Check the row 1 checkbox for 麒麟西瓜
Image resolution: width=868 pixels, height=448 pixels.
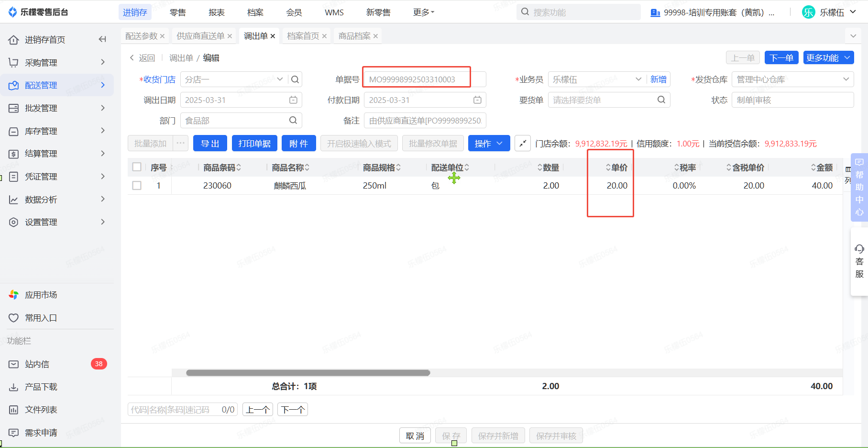click(137, 185)
